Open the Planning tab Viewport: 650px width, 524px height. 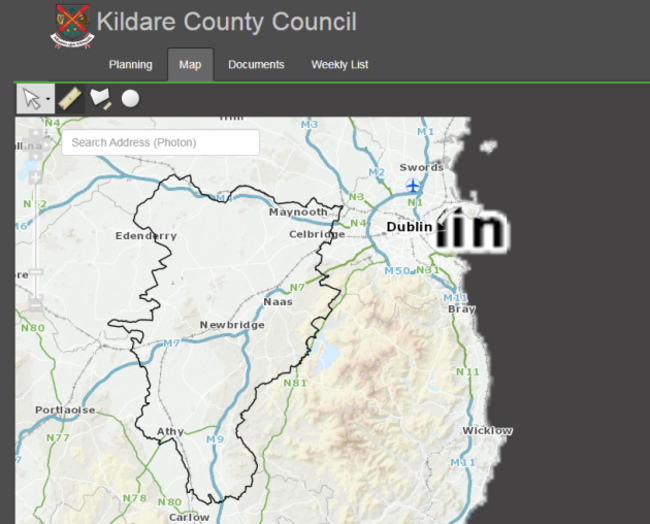131,65
